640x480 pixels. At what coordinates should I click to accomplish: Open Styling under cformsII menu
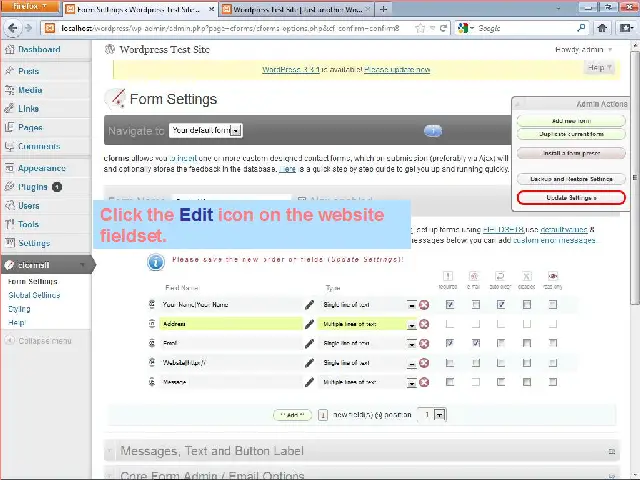coord(19,309)
